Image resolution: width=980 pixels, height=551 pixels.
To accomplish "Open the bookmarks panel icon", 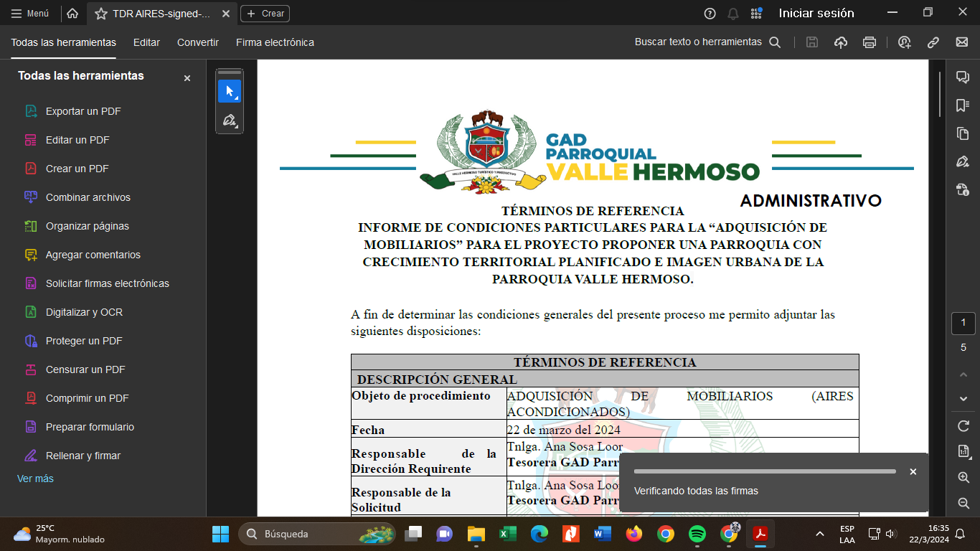I will click(963, 105).
